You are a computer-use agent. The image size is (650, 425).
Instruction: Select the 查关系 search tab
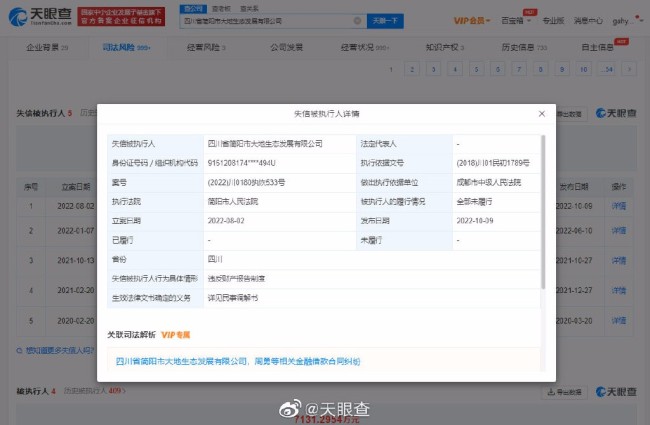249,8
